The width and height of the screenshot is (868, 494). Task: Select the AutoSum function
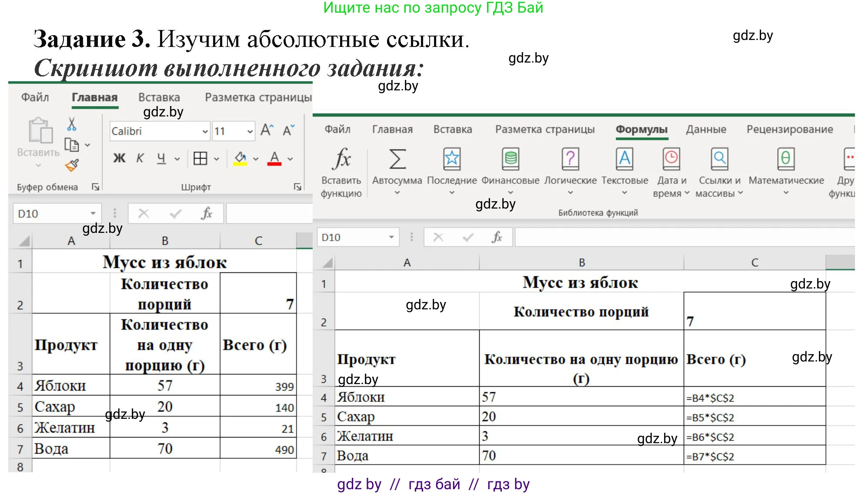coord(396,161)
